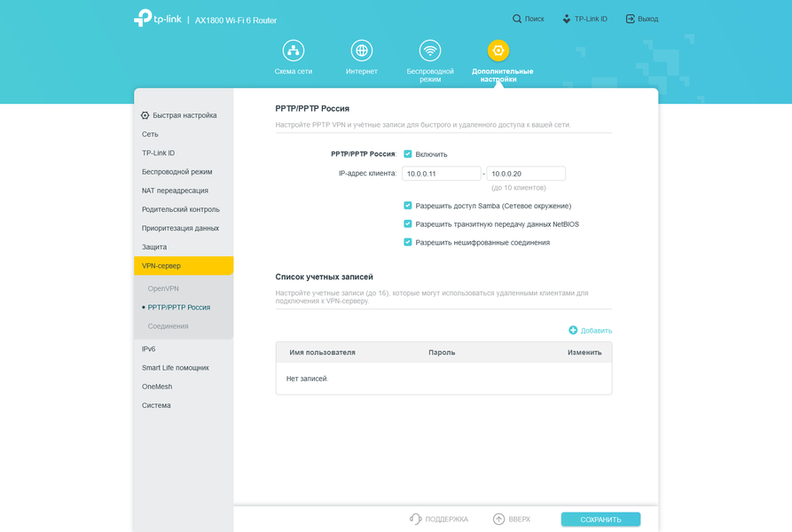This screenshot has width=792, height=532.
Task: Click the Пароль column header
Action: [442, 352]
